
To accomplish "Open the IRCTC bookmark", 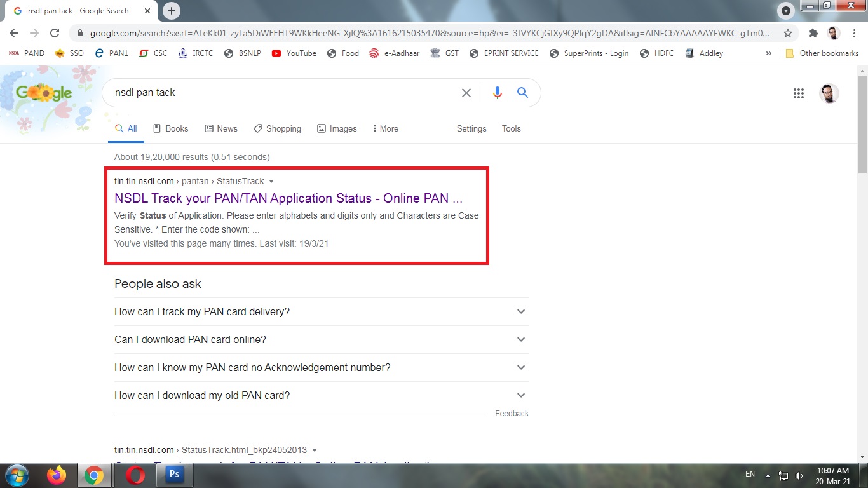I will (196, 53).
